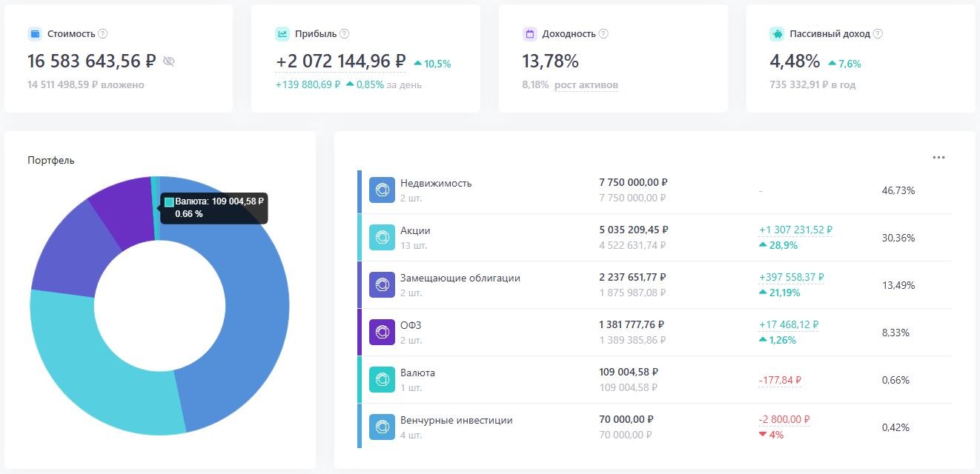Click the Валюта loss -177,84 ₽
Screen dimensions: 980x474
pos(780,380)
